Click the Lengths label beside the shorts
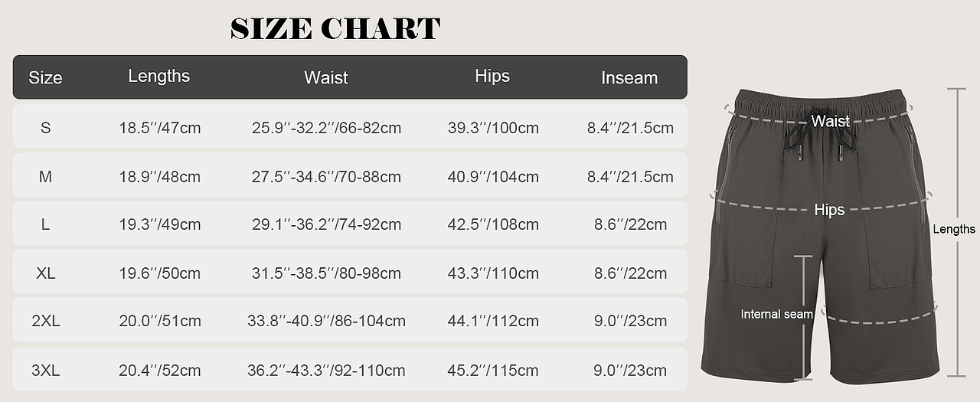This screenshot has width=980, height=402. coord(954,229)
